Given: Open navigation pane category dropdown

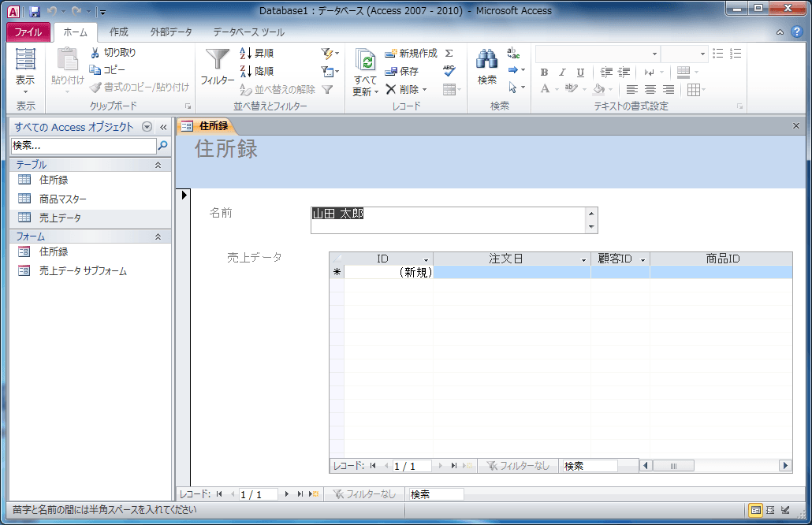Looking at the screenshot, I should (147, 127).
